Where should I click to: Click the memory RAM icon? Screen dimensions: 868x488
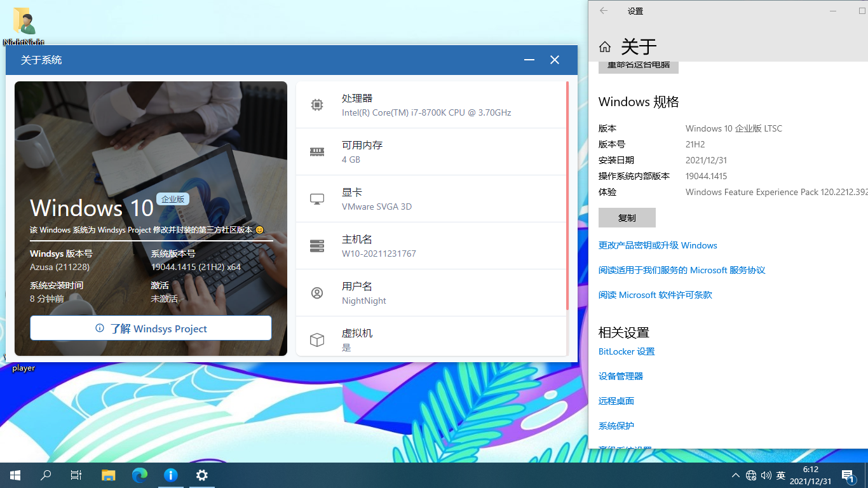(x=316, y=152)
